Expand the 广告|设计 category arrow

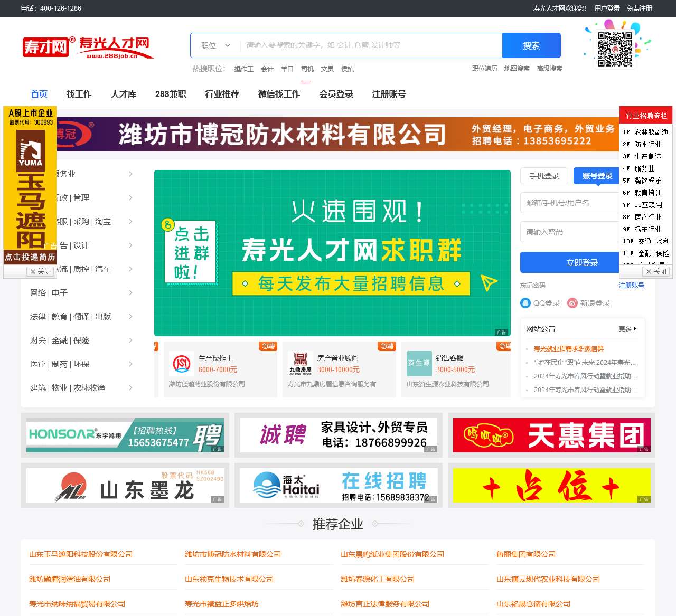(x=130, y=245)
